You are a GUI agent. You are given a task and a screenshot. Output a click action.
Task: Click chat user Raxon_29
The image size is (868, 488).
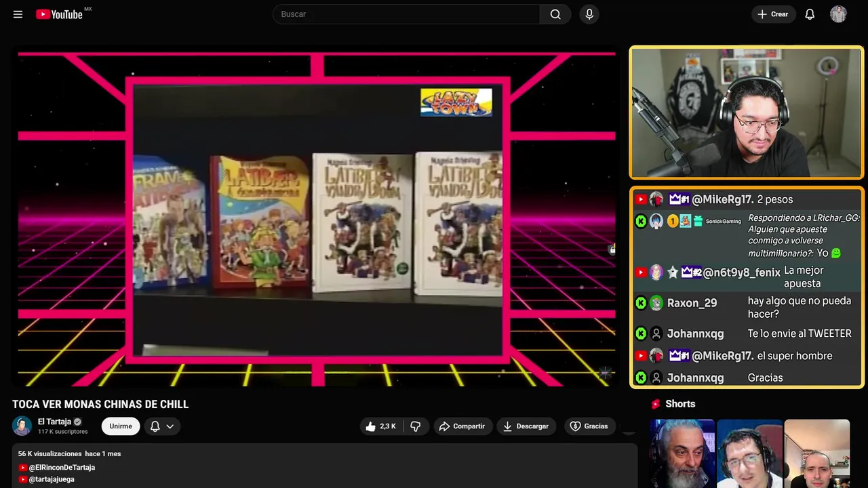[x=692, y=303]
